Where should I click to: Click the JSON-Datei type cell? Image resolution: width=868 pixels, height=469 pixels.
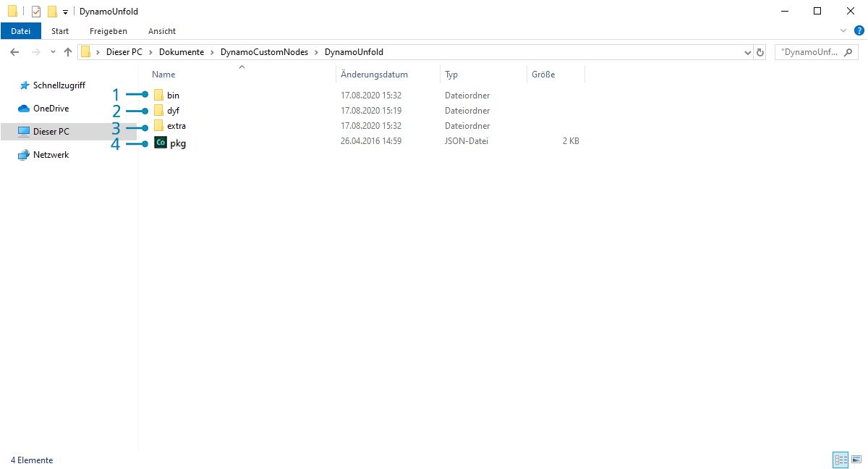(x=467, y=141)
